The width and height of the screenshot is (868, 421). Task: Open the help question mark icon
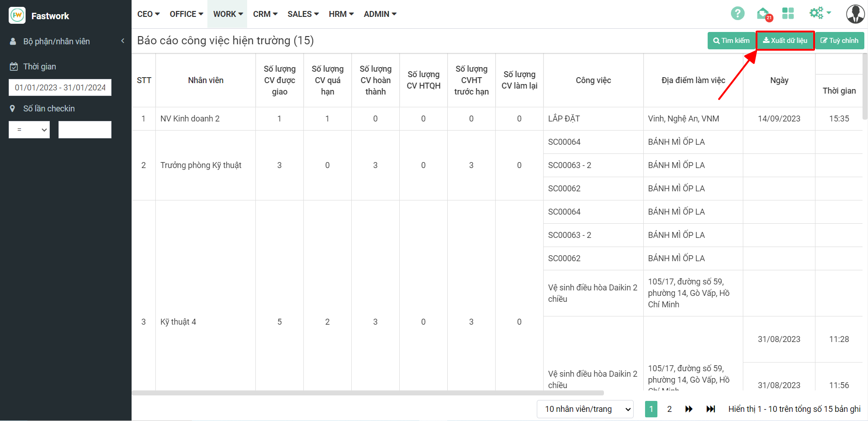point(737,14)
